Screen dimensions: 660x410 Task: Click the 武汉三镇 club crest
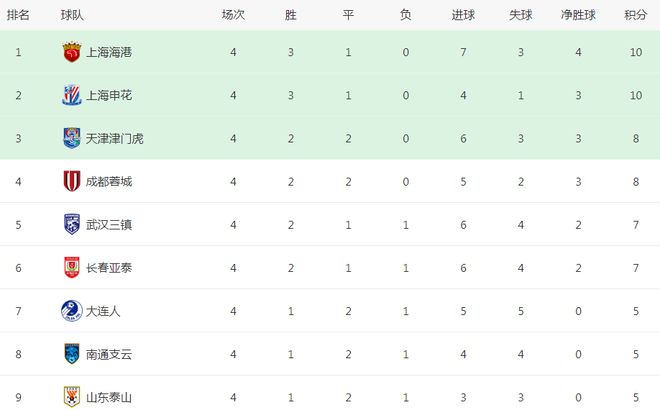pyautogui.click(x=72, y=224)
